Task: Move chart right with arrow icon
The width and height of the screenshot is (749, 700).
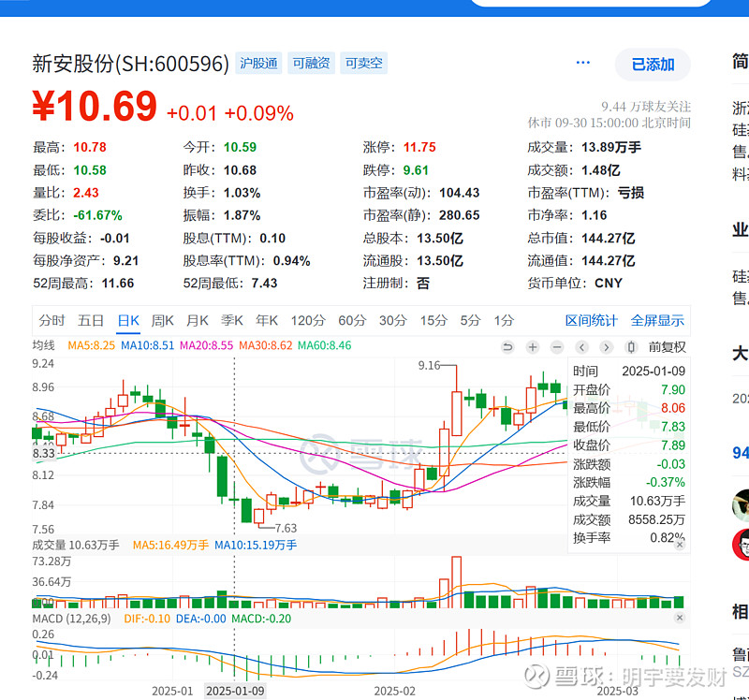Action: [606, 347]
